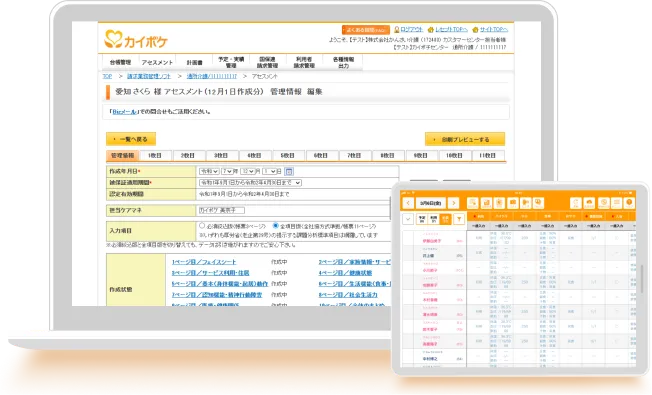Select the 管理情報 tab

click(x=122, y=156)
